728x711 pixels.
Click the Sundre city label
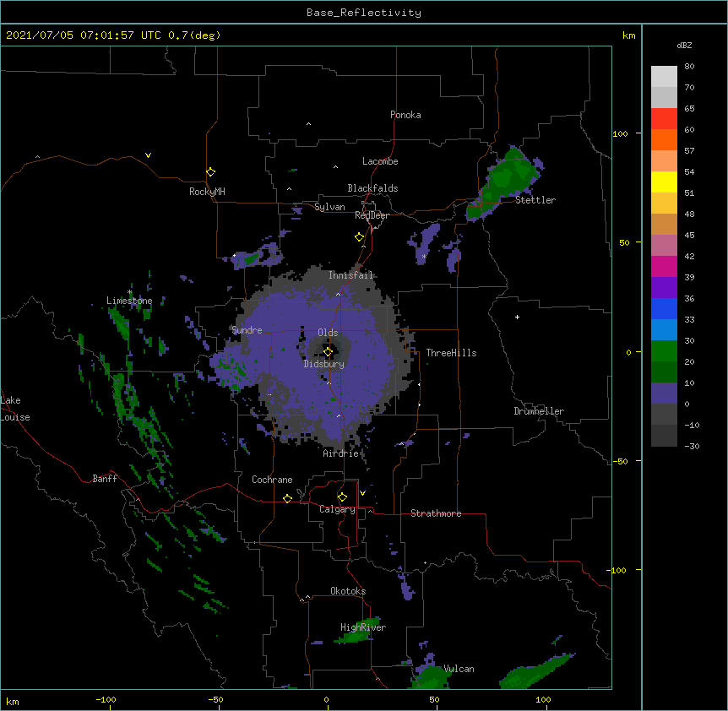coord(247,330)
